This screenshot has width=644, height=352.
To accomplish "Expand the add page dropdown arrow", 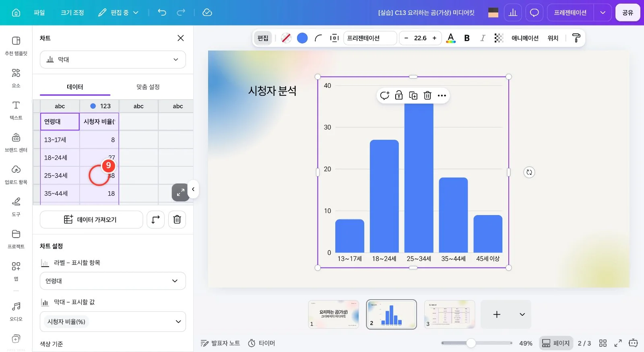I will [x=522, y=314].
